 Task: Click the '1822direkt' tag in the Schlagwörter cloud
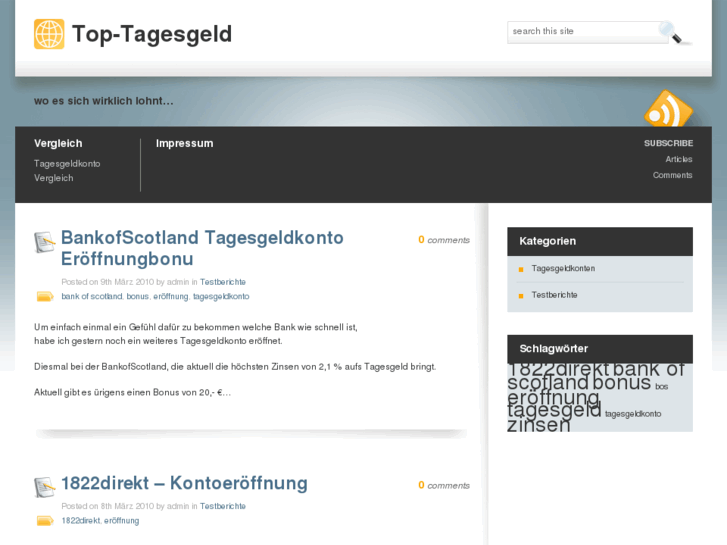[558, 370]
